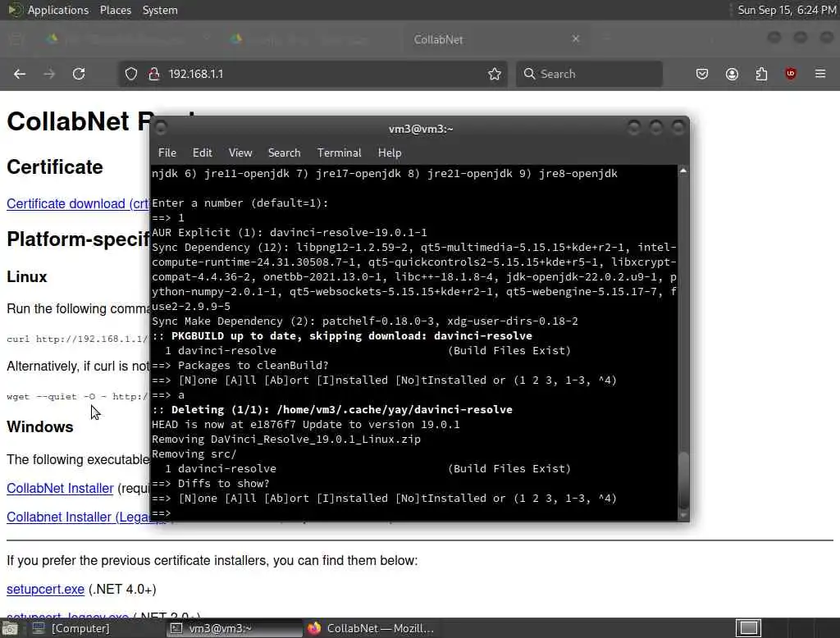
Task: Click the curl http://192.168.1.1 command text
Action: point(76,339)
